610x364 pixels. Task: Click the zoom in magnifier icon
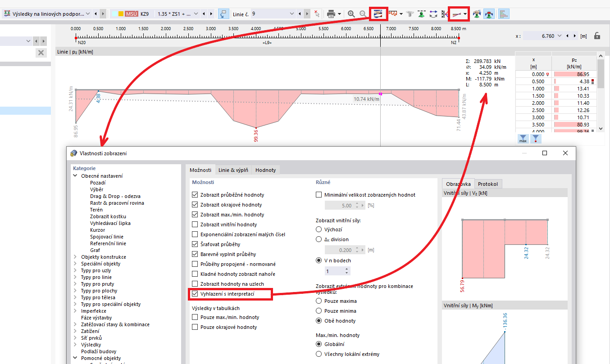pos(352,14)
